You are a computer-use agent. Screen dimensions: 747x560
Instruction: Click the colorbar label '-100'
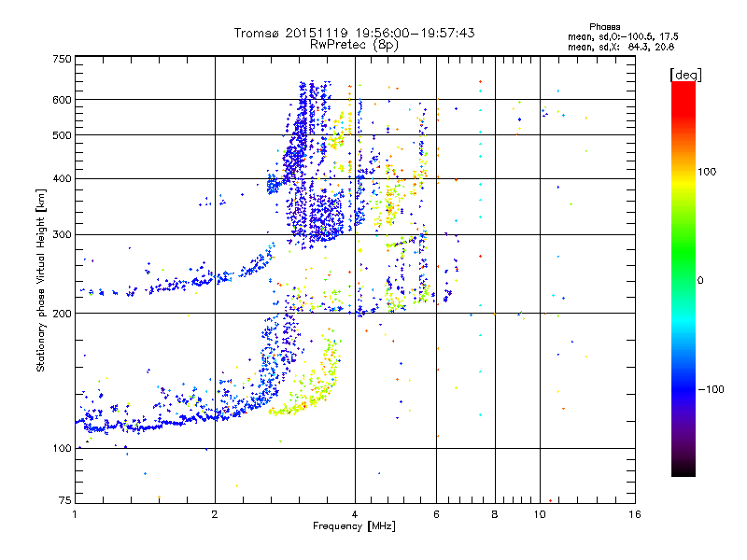pyautogui.click(x=712, y=389)
